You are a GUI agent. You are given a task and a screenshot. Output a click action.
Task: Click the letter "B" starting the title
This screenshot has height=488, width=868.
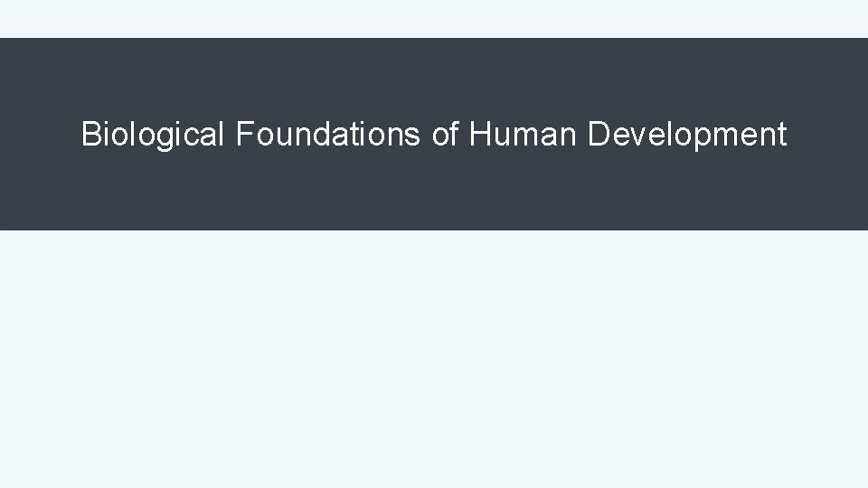[x=90, y=134]
